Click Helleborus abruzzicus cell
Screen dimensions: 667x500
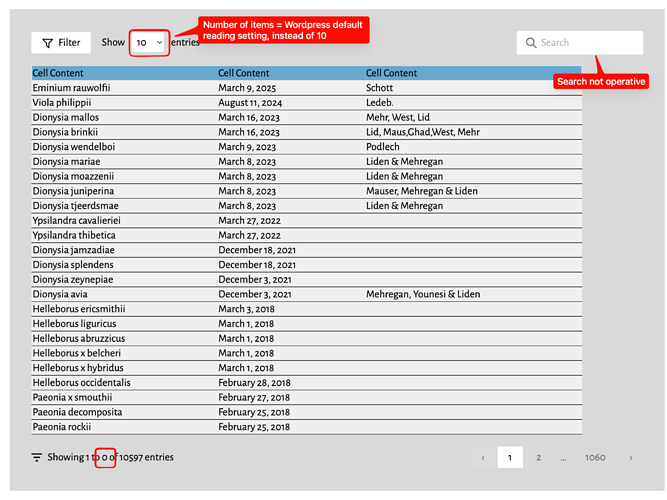click(x=79, y=338)
